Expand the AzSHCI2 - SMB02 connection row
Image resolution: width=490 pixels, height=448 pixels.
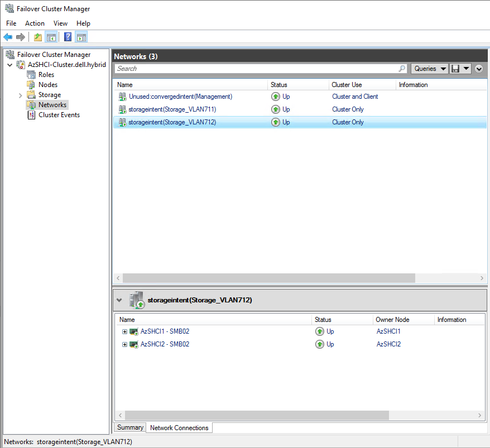point(124,344)
